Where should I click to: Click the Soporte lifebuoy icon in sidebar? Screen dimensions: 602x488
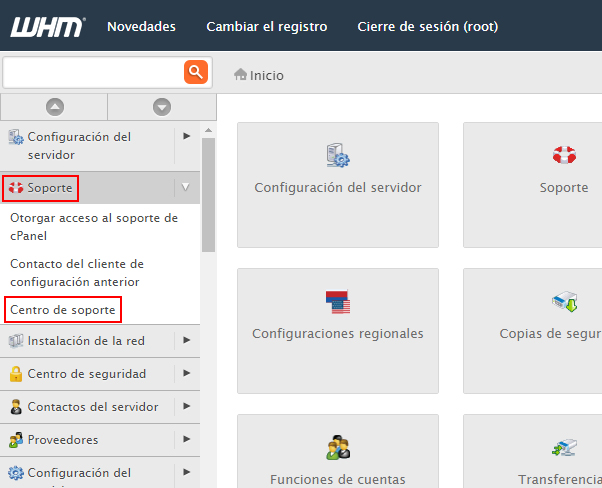click(16, 188)
